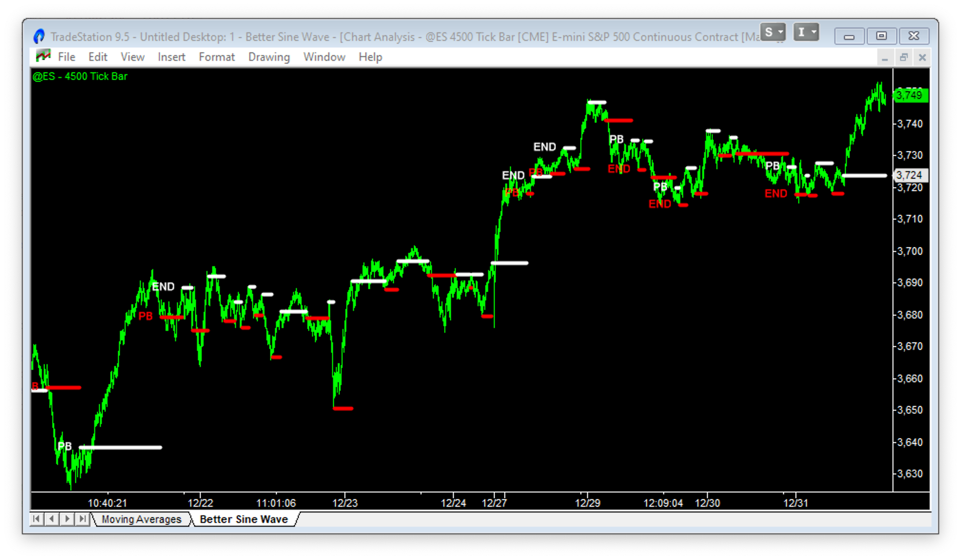Image resolution: width=961 pixels, height=560 pixels.
Task: Open the Format menu
Action: click(217, 57)
